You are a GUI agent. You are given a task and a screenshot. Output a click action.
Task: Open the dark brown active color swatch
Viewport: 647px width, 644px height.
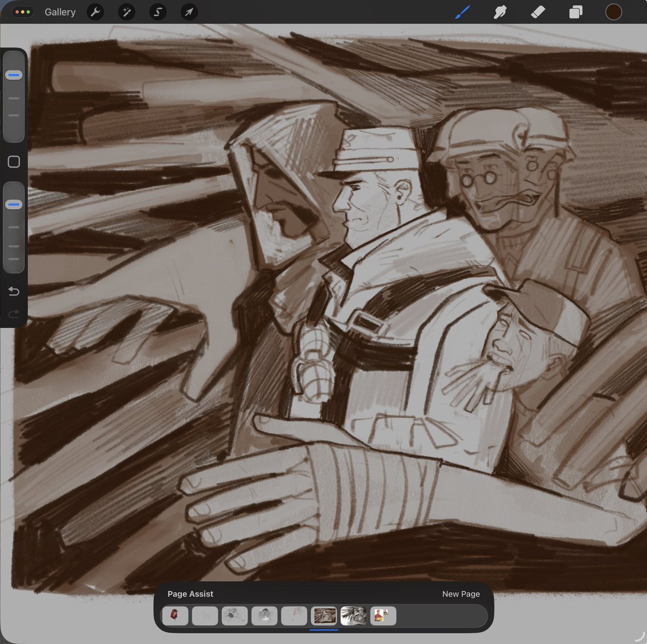614,12
